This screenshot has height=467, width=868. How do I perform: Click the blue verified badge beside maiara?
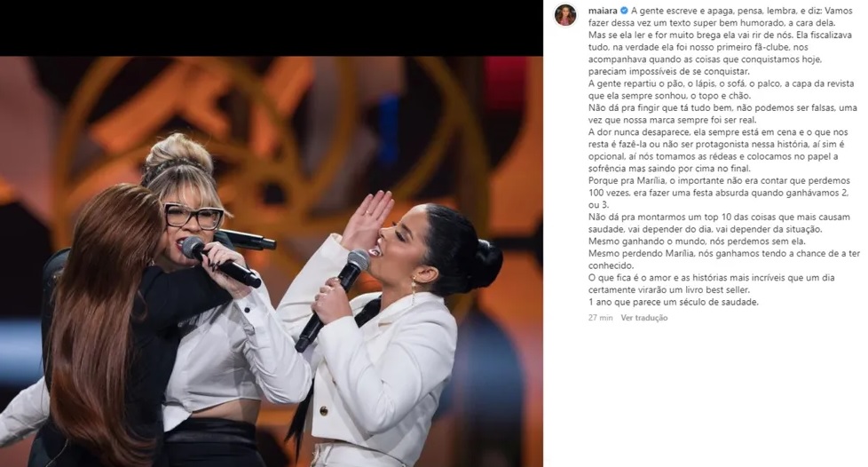(625, 11)
